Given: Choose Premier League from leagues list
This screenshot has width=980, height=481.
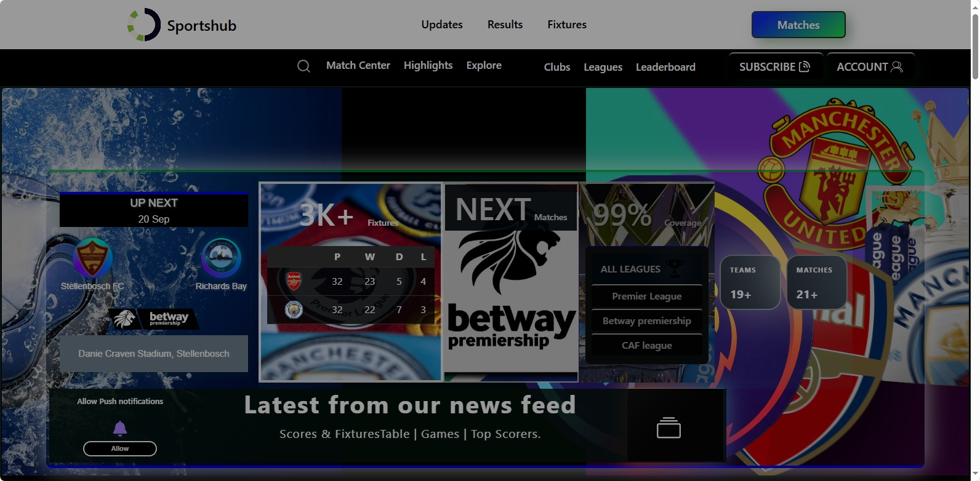Looking at the screenshot, I should point(646,296).
